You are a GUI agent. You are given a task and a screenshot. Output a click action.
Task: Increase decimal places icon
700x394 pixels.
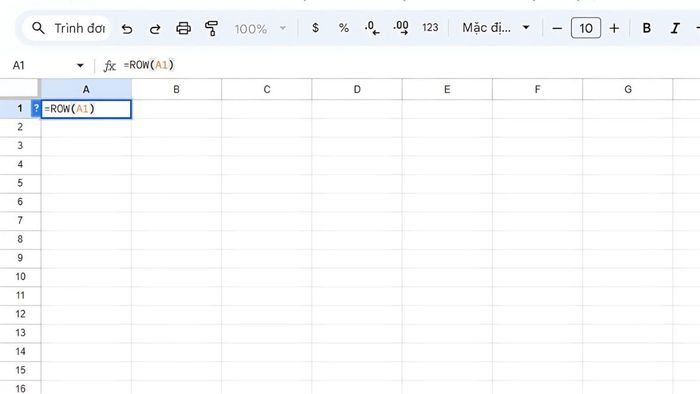[x=401, y=28]
